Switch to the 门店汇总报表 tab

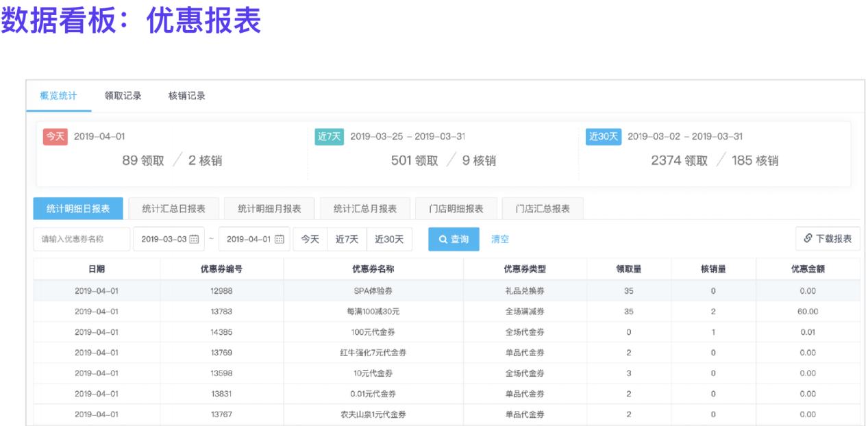click(541, 209)
